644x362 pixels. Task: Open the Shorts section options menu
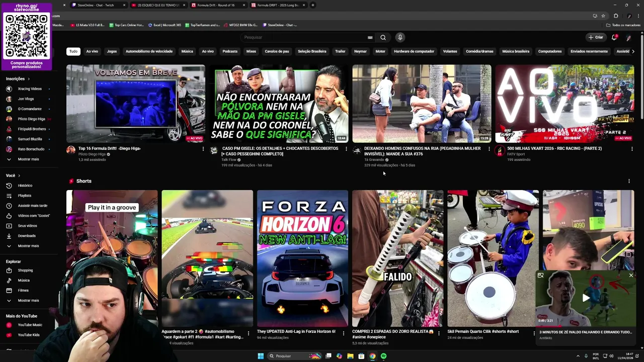tap(629, 181)
